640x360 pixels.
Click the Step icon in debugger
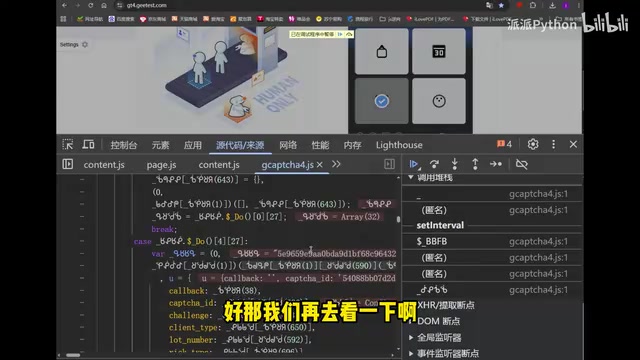click(x=496, y=164)
